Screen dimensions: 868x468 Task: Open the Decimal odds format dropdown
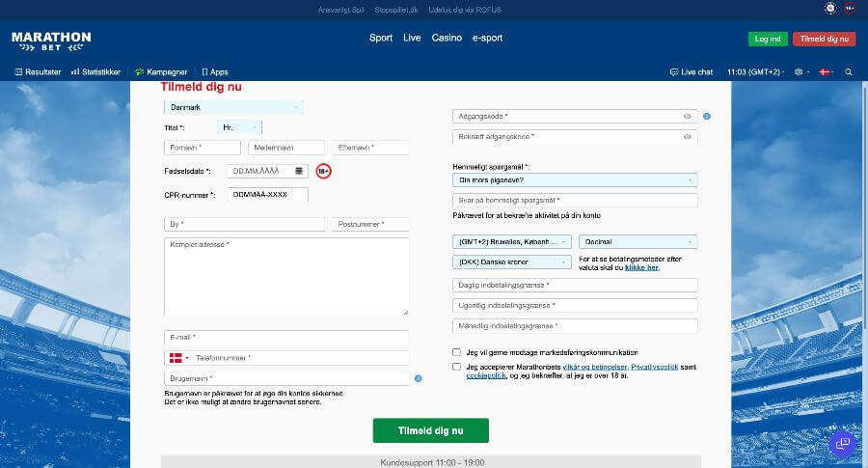[637, 242]
